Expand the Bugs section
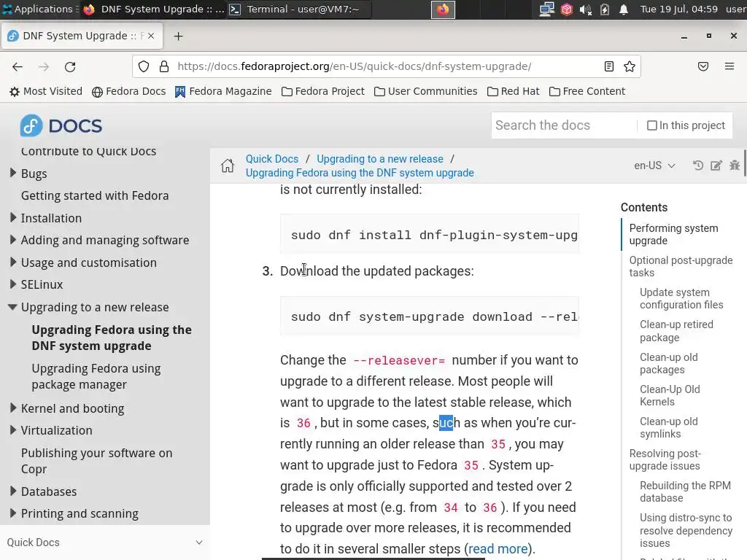Screen dimensions: 747x560 (13, 173)
